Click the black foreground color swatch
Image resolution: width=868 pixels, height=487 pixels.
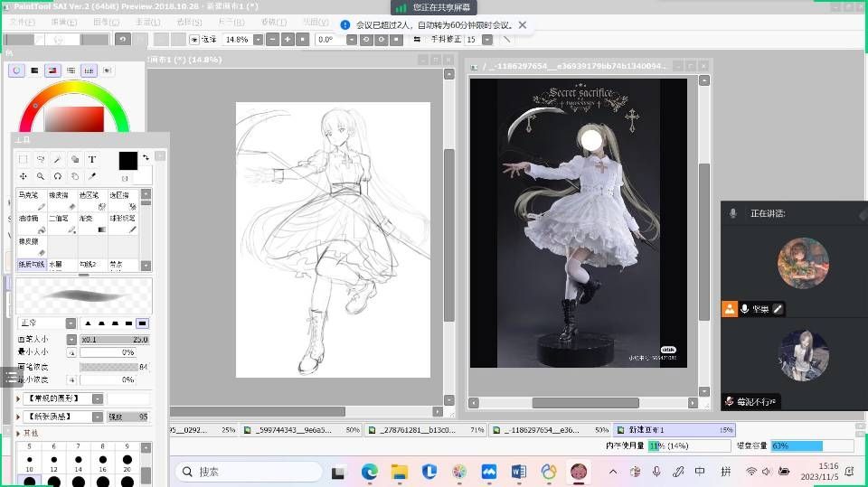(x=127, y=160)
